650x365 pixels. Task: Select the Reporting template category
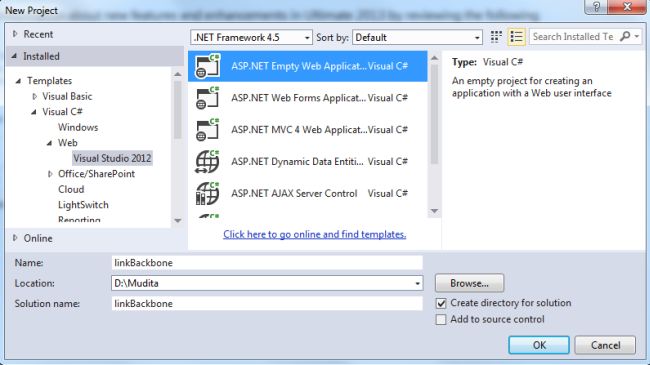coord(79,219)
